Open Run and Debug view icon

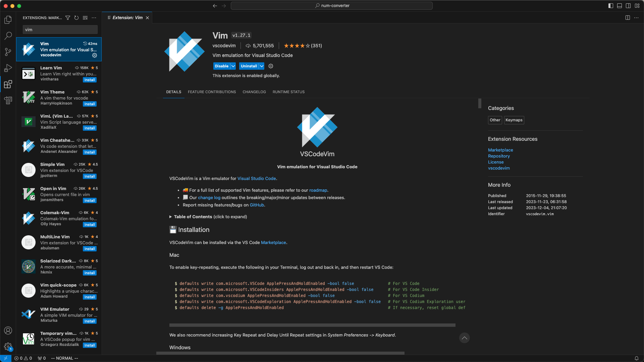coord(8,68)
